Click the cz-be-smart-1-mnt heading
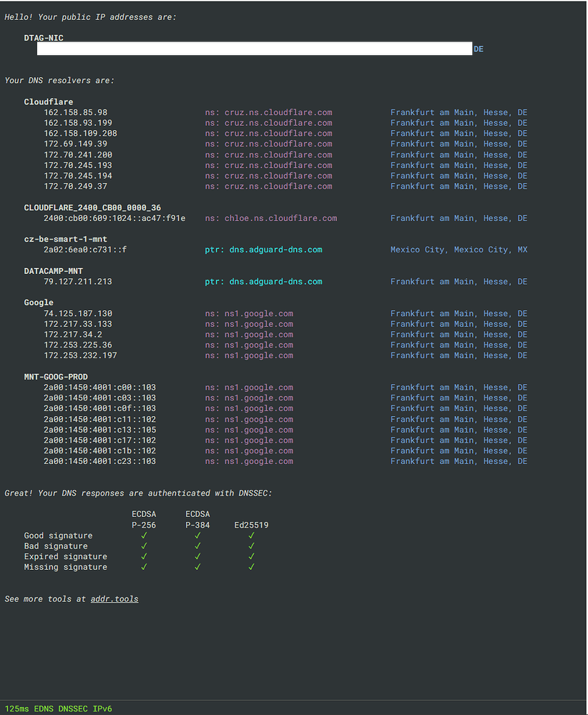588x715 pixels. tap(66, 239)
